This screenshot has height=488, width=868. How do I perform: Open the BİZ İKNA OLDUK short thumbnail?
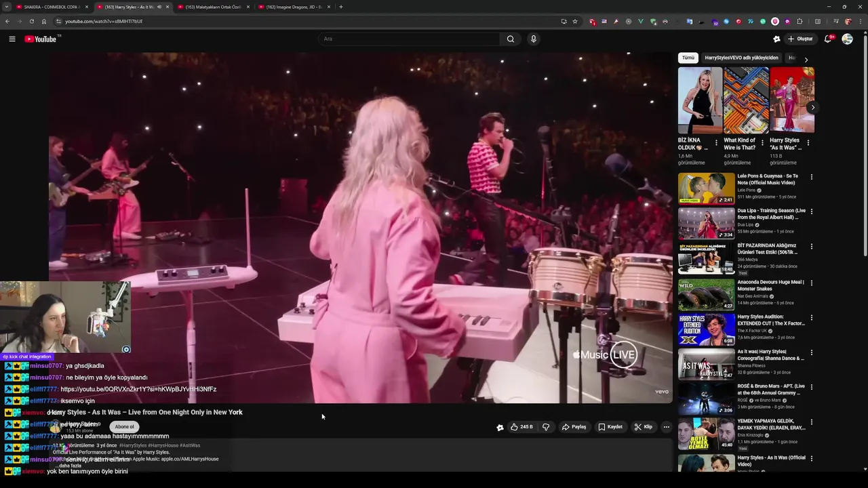click(700, 100)
